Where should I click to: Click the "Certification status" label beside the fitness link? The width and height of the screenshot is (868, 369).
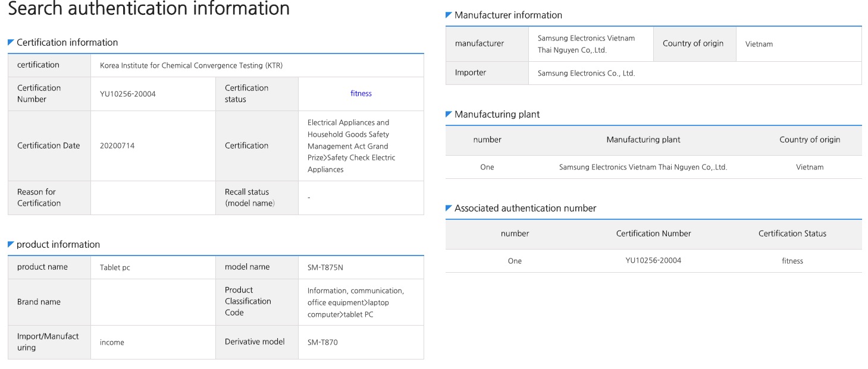click(246, 93)
